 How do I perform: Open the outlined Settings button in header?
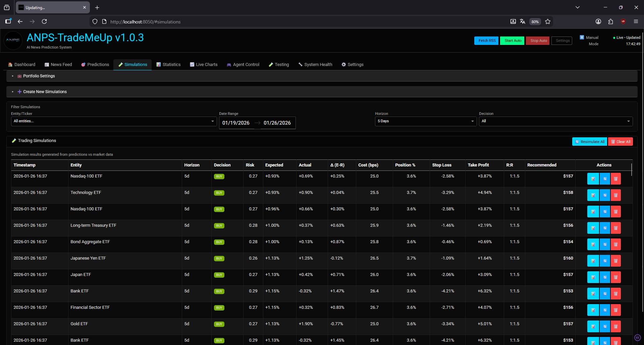click(x=562, y=41)
